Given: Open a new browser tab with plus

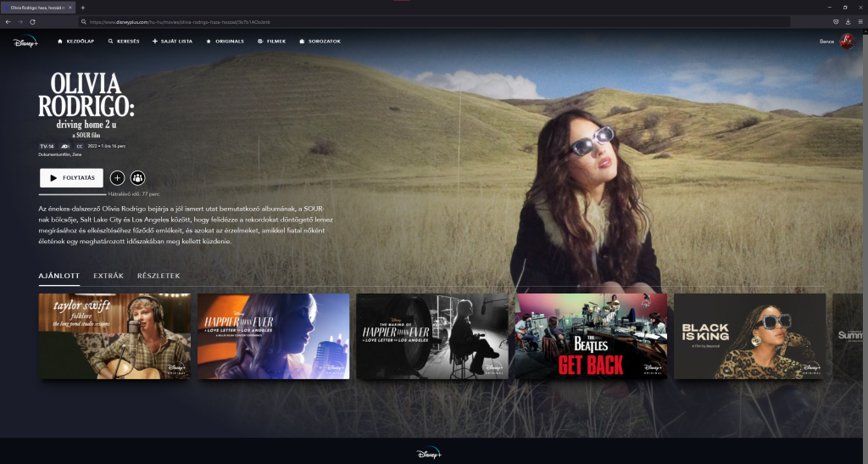Looking at the screenshot, I should coord(83,8).
